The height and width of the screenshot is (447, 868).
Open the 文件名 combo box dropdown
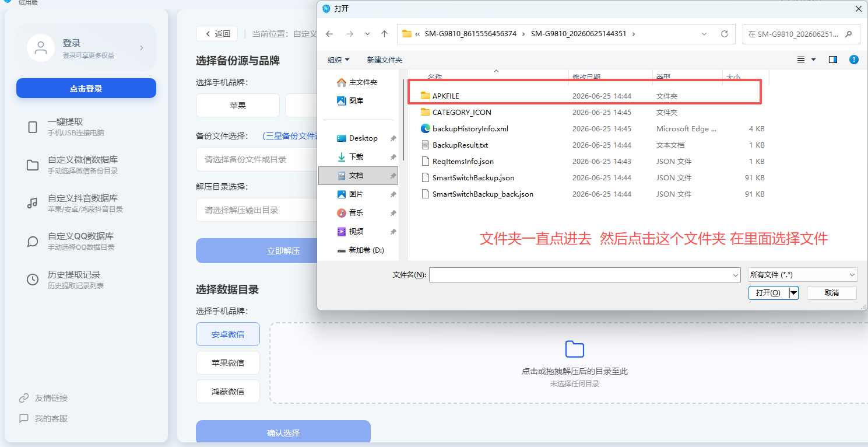coord(736,274)
